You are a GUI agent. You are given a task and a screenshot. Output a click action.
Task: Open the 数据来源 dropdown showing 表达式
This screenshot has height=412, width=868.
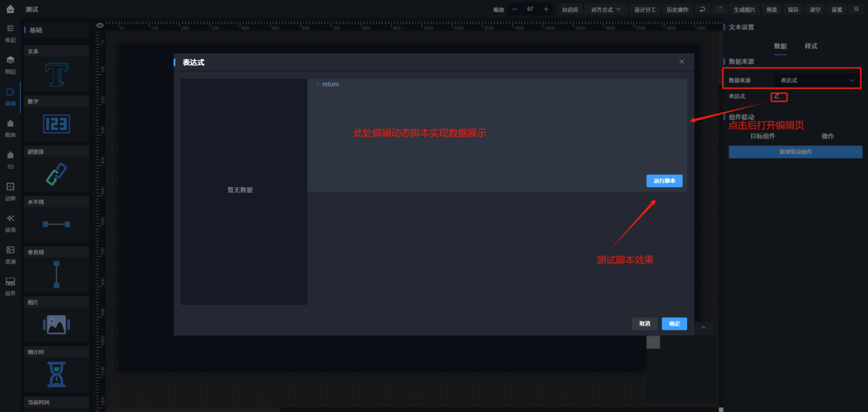[x=817, y=80]
